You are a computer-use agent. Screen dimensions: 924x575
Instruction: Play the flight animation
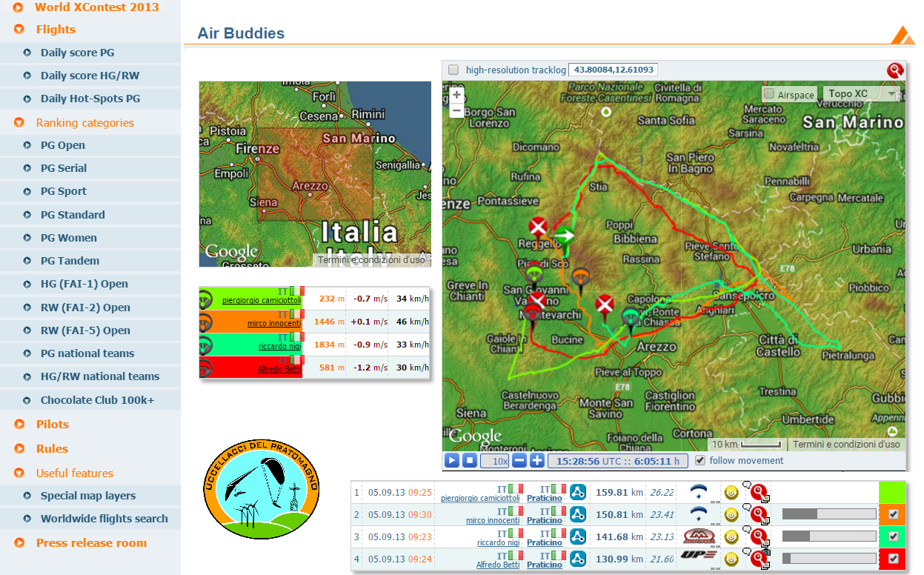452,461
